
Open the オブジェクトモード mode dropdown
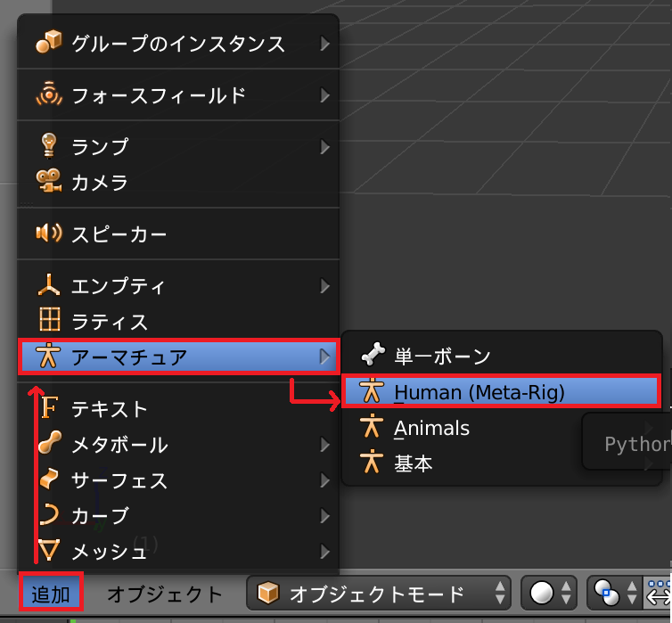[x=379, y=594]
